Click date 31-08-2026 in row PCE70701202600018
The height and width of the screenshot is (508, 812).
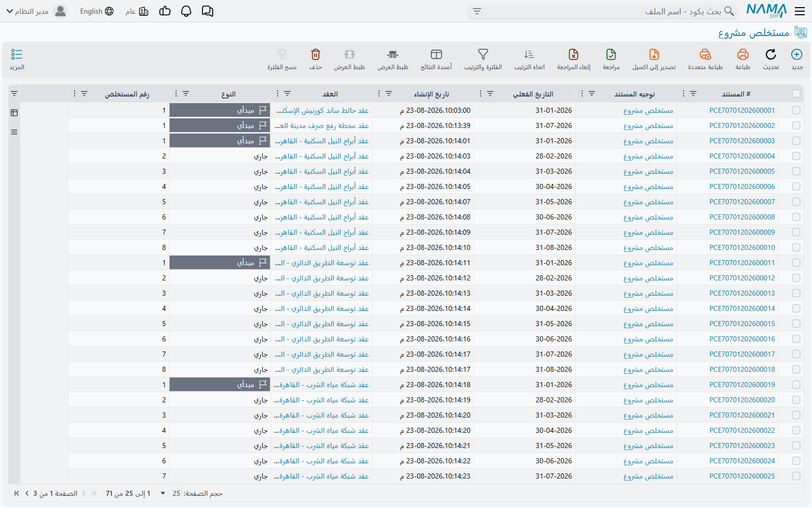[x=554, y=369]
